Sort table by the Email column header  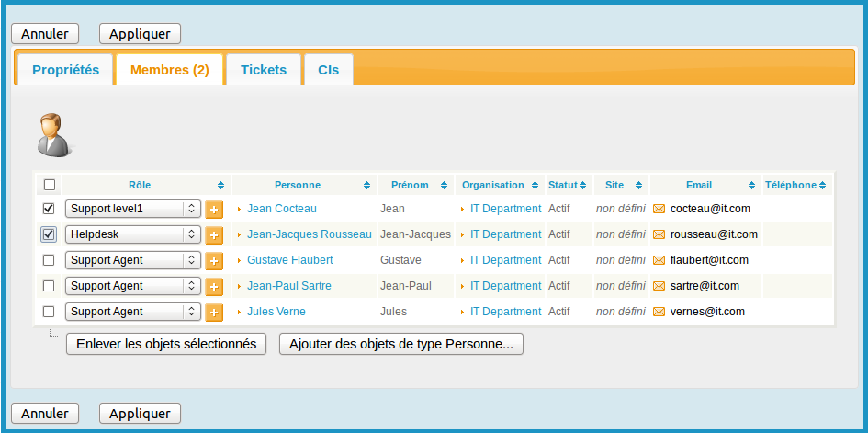699,185
